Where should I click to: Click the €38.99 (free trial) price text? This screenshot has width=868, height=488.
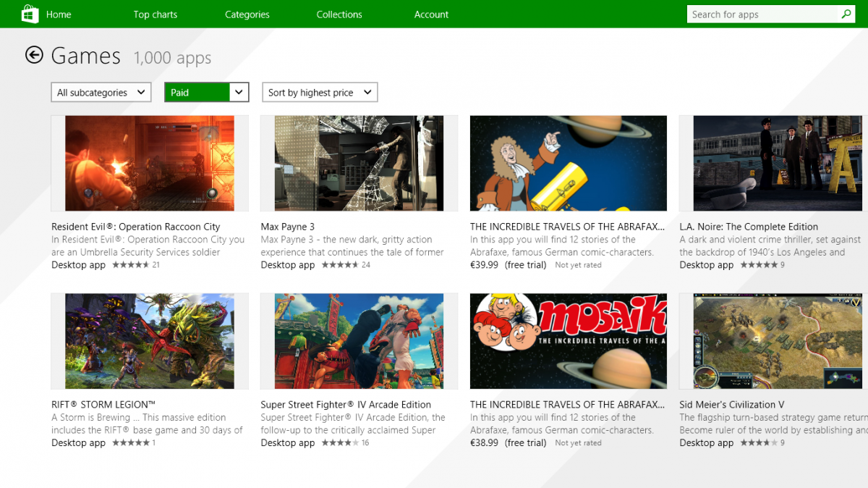tap(508, 443)
